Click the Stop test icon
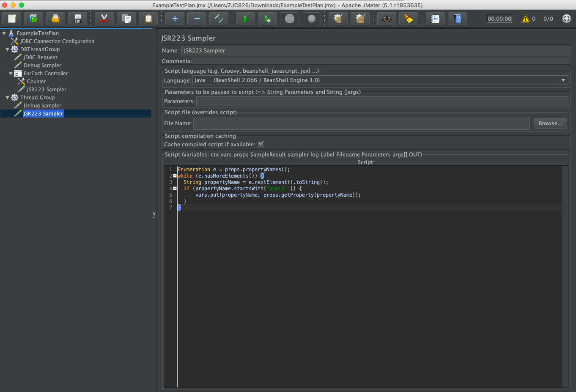576x392 pixels. (289, 19)
